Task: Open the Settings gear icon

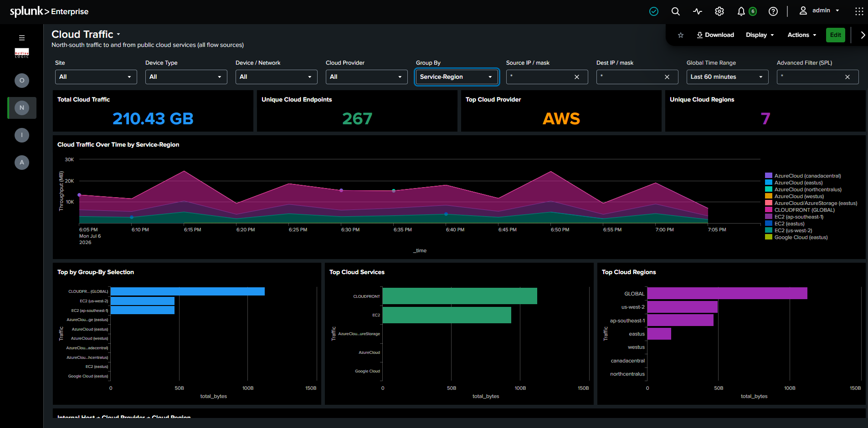Action: click(x=719, y=11)
